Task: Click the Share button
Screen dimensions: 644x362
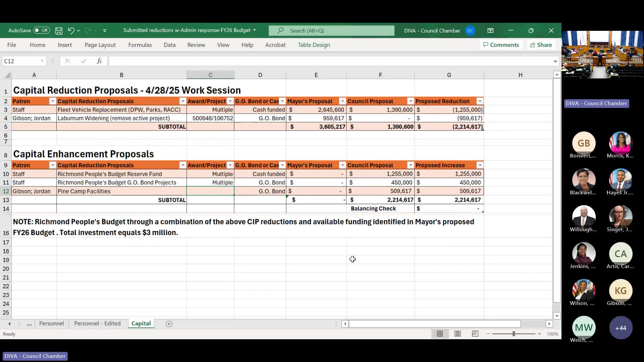Action: pyautogui.click(x=541, y=45)
